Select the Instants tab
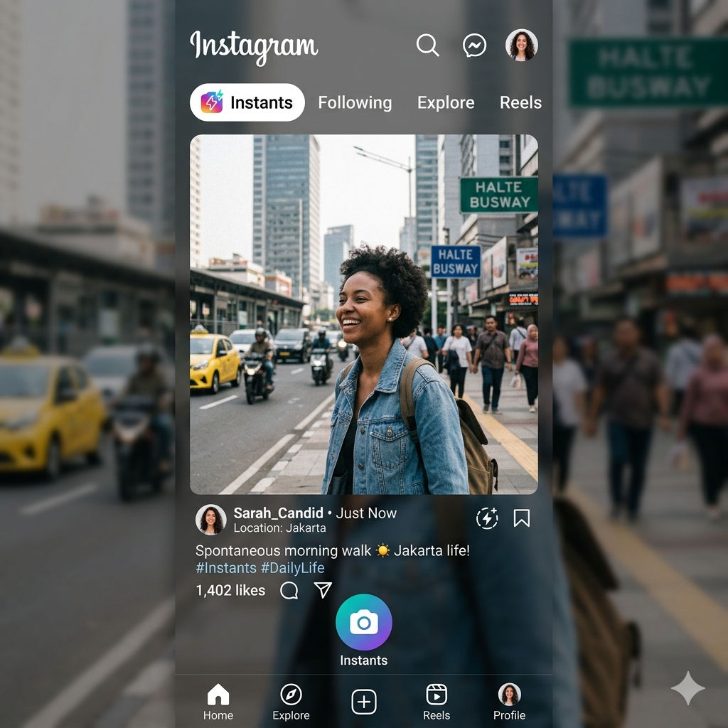The width and height of the screenshot is (728, 728). click(x=247, y=102)
